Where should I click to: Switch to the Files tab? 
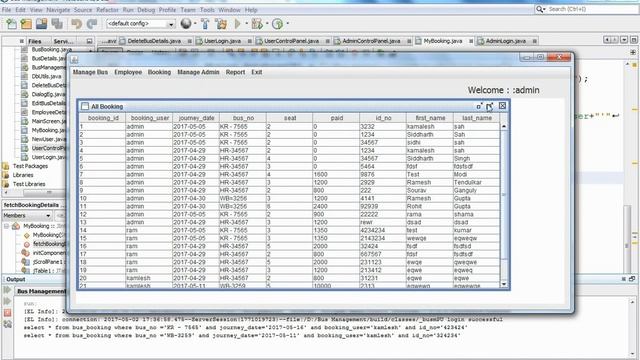click(34, 41)
